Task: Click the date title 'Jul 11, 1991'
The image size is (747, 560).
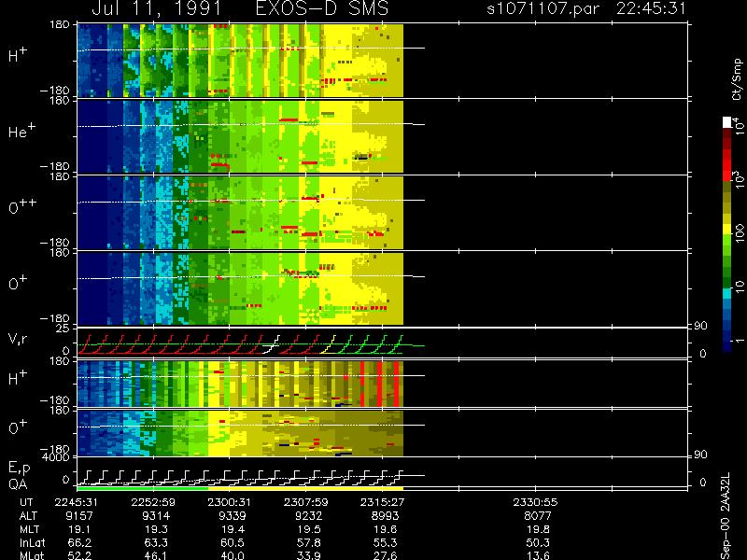Action: click(157, 9)
